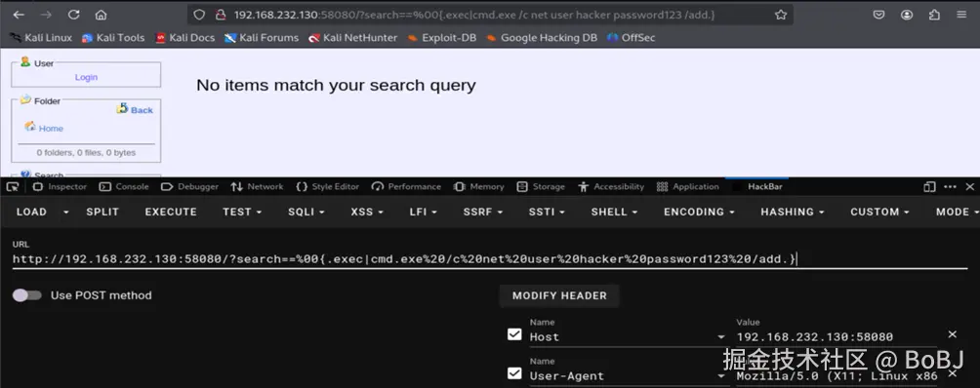Open the SQLI dropdown menu
The width and height of the screenshot is (980, 388).
(306, 213)
